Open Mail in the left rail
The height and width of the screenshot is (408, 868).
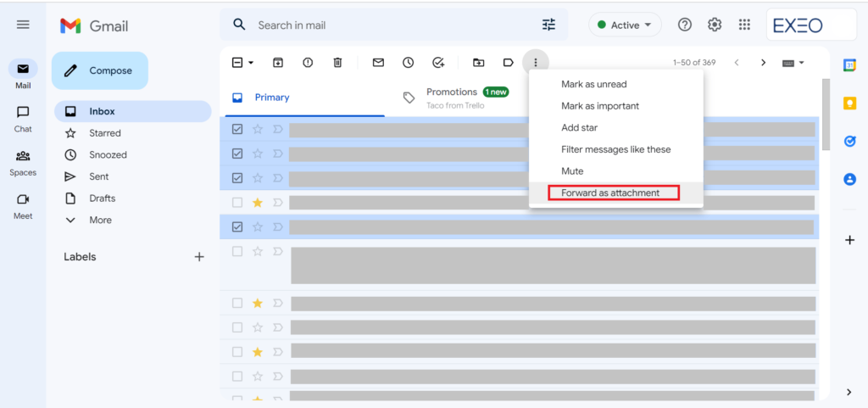[23, 75]
